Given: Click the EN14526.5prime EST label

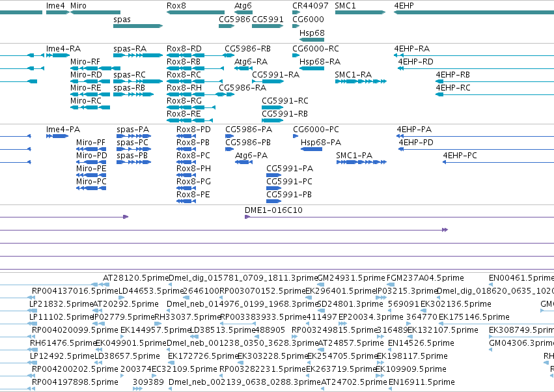Looking at the screenshot, I should [x=421, y=344].
